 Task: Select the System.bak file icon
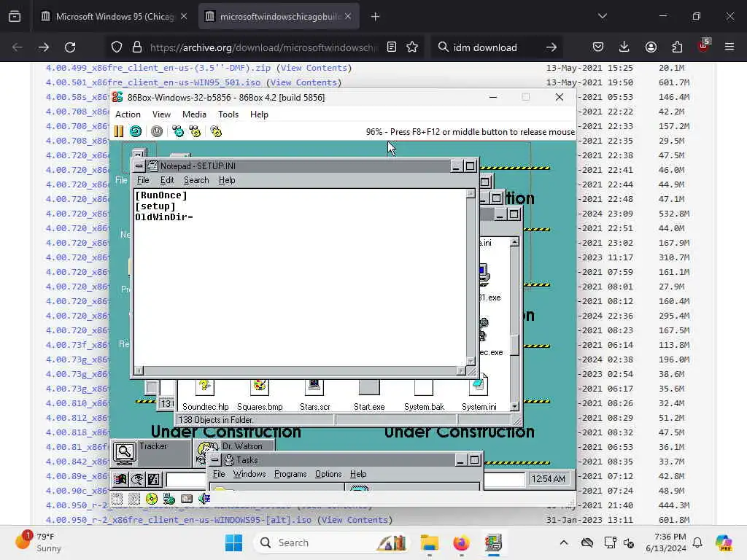(424, 386)
